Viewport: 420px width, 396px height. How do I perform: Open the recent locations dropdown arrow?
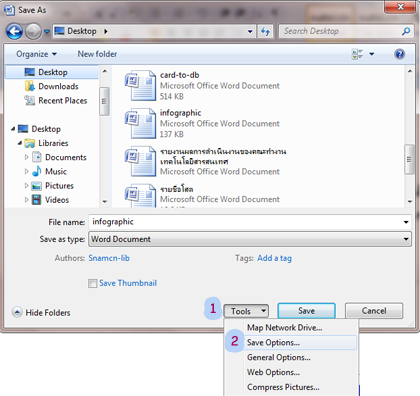pyautogui.click(x=47, y=32)
